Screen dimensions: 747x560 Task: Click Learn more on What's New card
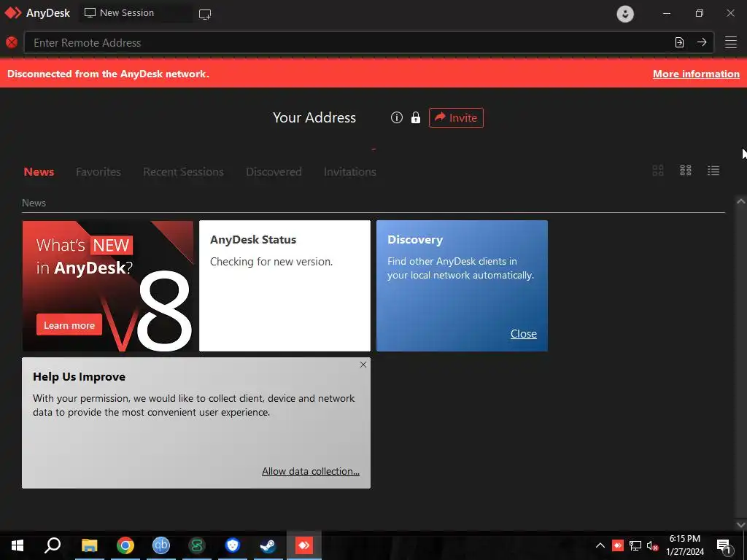(x=69, y=325)
